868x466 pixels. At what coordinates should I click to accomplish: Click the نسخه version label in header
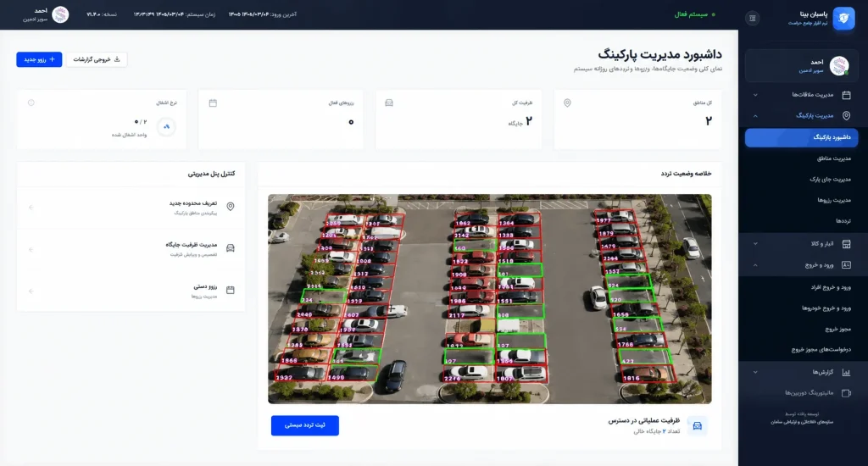click(102, 14)
